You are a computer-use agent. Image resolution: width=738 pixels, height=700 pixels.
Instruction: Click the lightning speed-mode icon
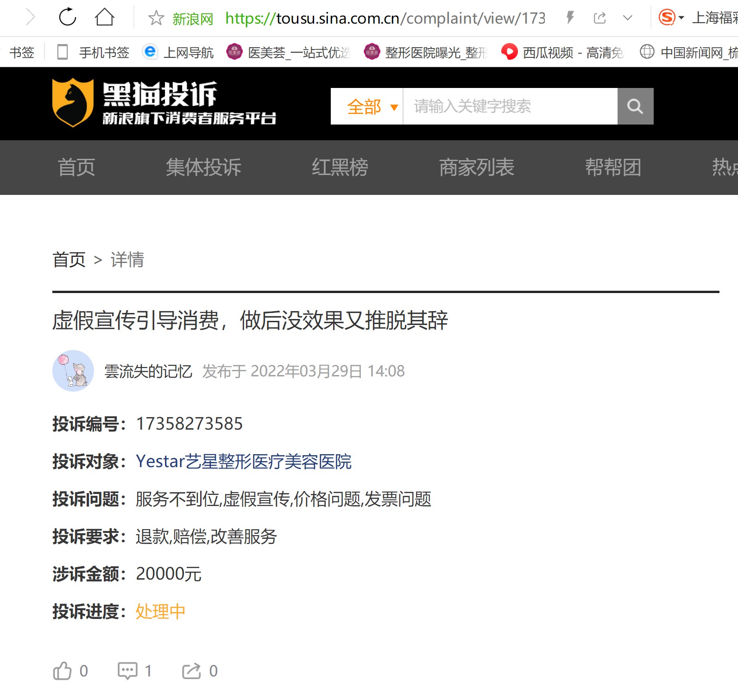(x=570, y=18)
